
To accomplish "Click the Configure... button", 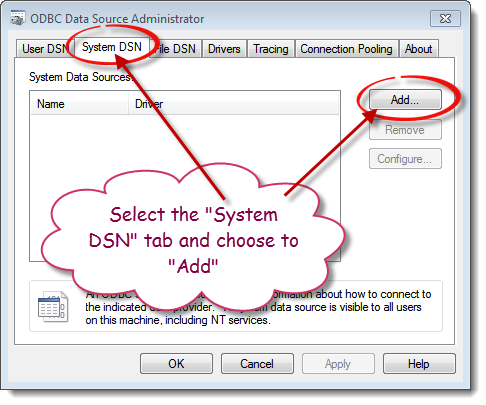I will point(405,159).
